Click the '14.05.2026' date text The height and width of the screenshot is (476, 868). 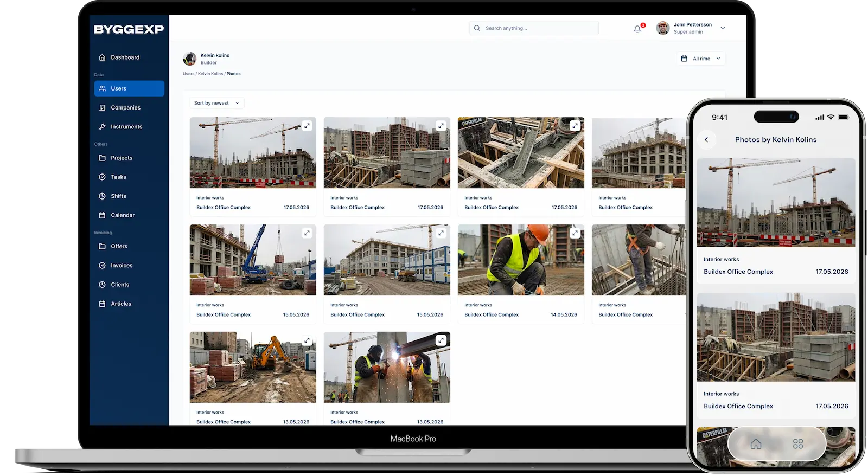click(x=564, y=315)
